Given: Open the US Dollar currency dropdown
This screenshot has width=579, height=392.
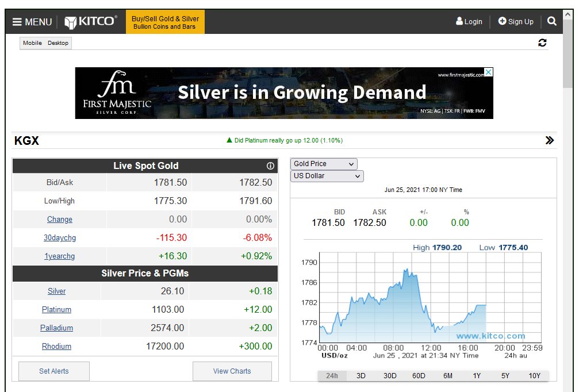Looking at the screenshot, I should [x=327, y=176].
